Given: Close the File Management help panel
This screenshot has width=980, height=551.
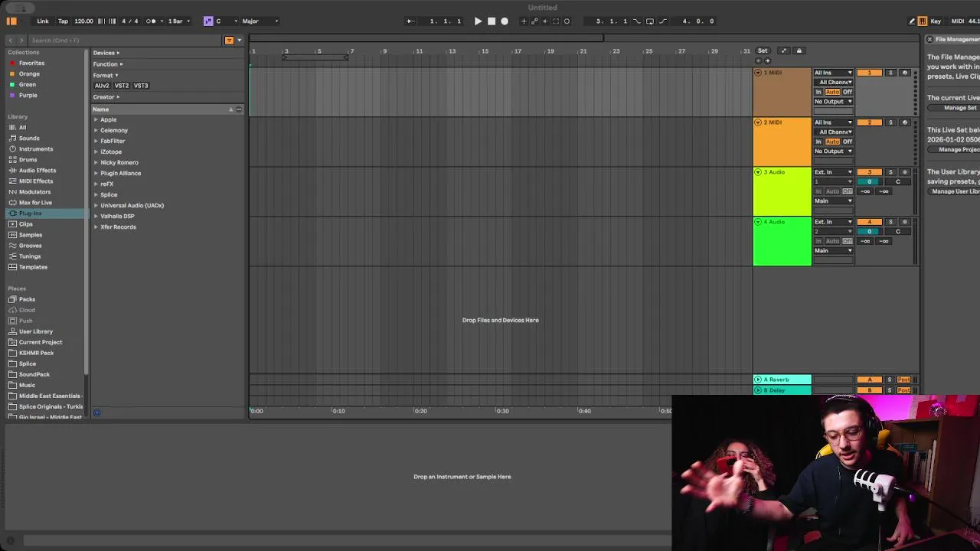Looking at the screenshot, I should click(x=929, y=39).
